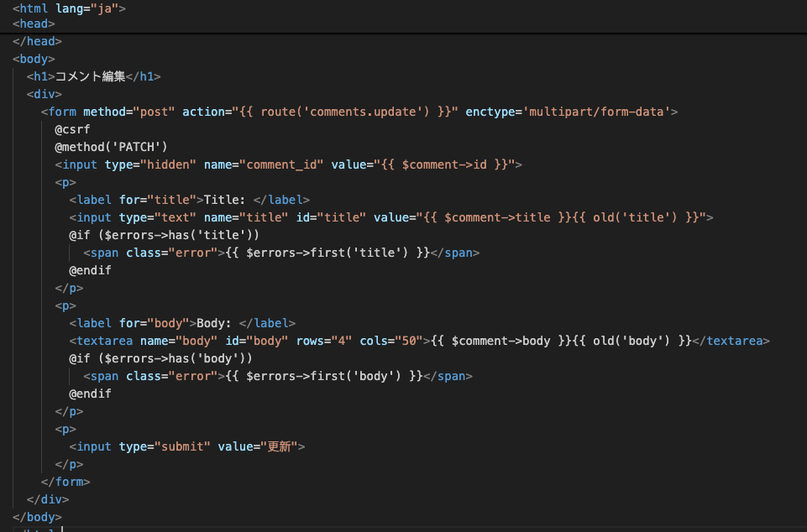Click the "Title: " label text

224,200
